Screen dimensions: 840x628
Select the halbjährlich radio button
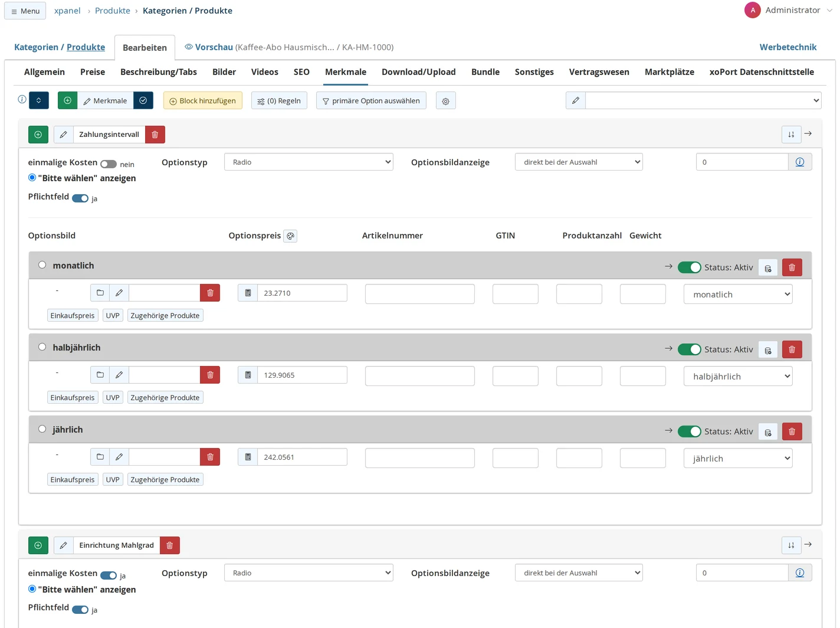[x=42, y=347]
